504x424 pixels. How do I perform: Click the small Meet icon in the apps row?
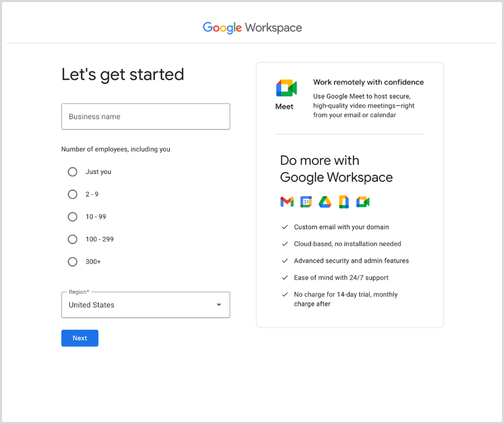pos(363,202)
